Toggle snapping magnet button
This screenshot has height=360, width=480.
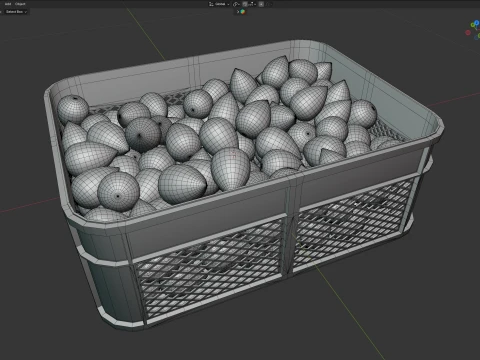(245, 4)
